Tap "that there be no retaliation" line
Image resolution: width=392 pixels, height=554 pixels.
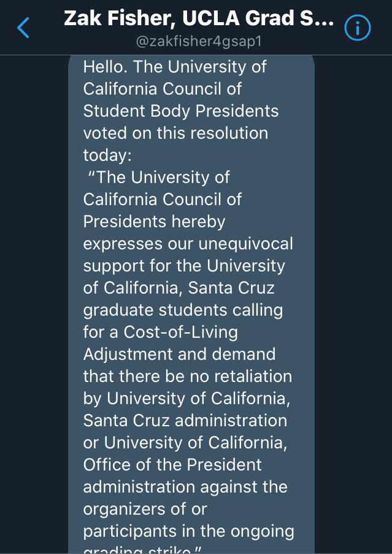(x=187, y=376)
